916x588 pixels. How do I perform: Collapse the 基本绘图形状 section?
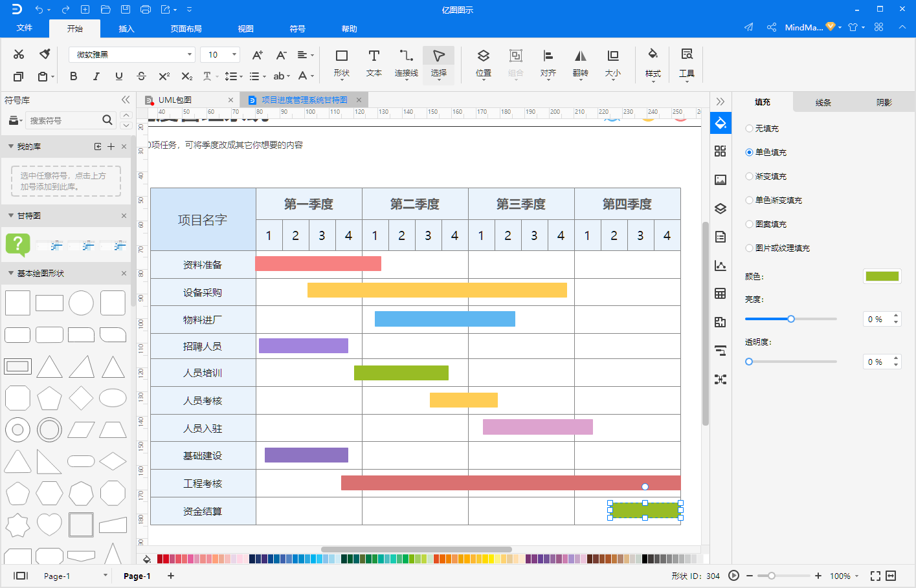point(11,273)
